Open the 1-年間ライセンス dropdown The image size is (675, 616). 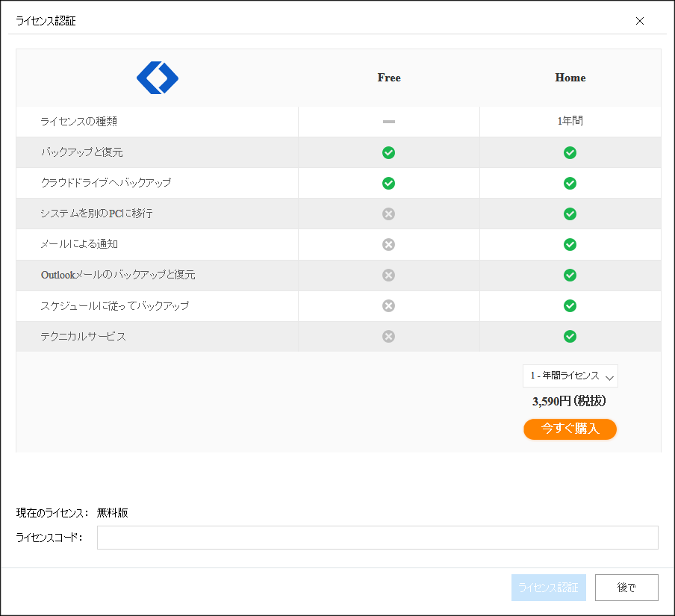[x=570, y=376]
